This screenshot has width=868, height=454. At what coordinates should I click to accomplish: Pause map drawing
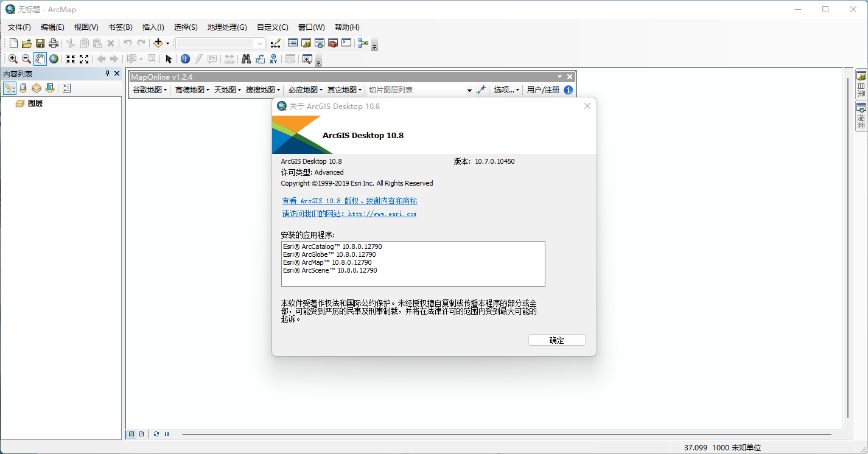point(167,434)
